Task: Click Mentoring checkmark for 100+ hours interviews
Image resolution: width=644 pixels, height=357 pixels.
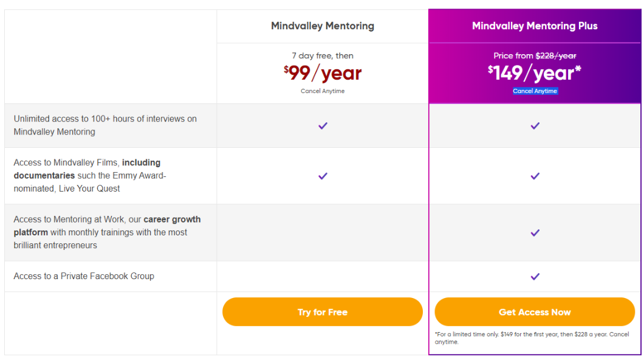Action: [323, 126]
